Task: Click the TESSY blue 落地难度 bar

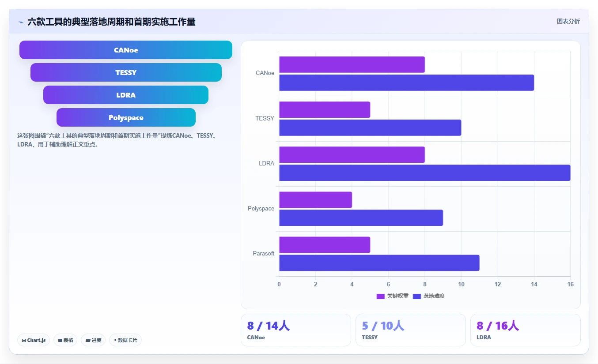Action: [370, 128]
